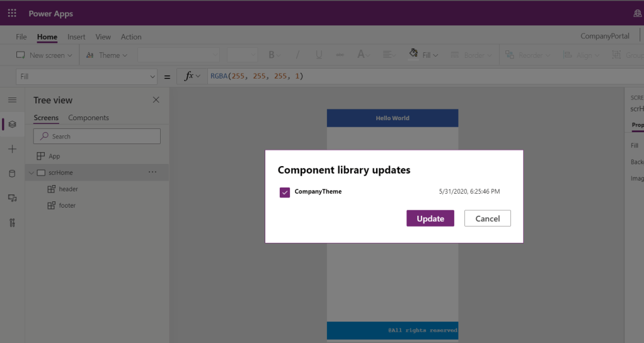Image resolution: width=644 pixels, height=343 pixels.
Task: Click the Tree view search box
Action: [97, 137]
